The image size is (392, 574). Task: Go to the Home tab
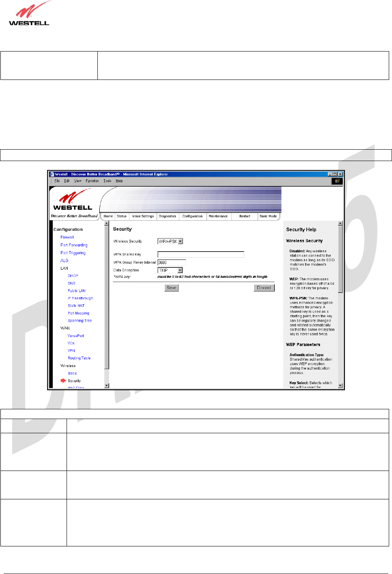(108, 216)
